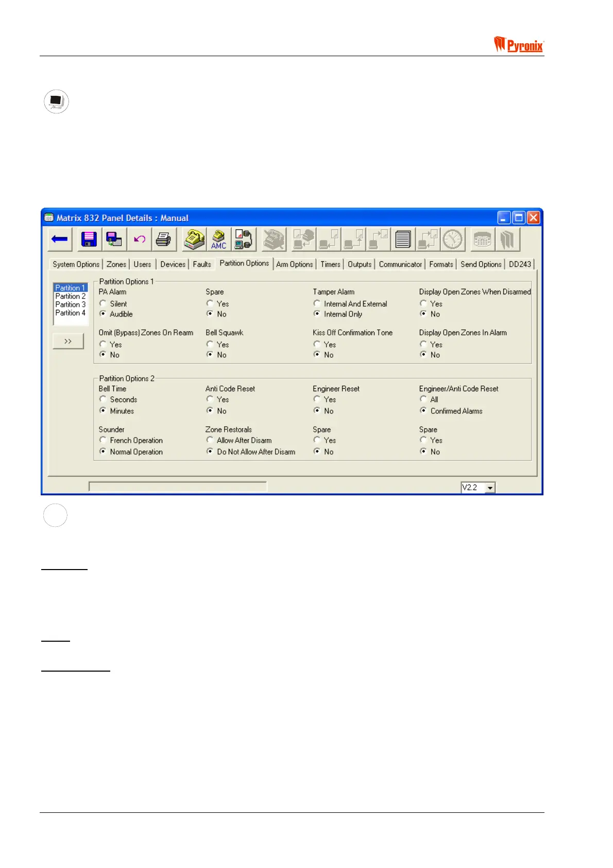Print using the printer toolbar icon

(164, 240)
